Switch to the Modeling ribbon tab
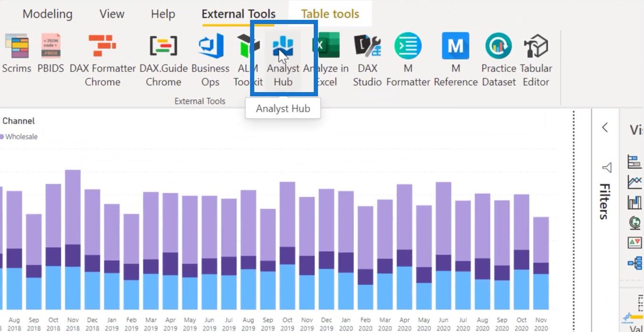Image resolution: width=644 pixels, height=332 pixels. 47,14
